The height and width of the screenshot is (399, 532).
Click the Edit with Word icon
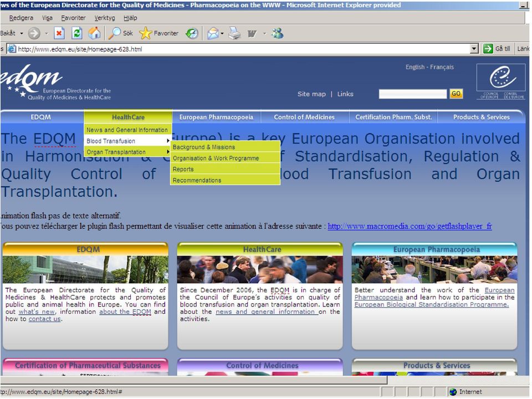click(252, 33)
